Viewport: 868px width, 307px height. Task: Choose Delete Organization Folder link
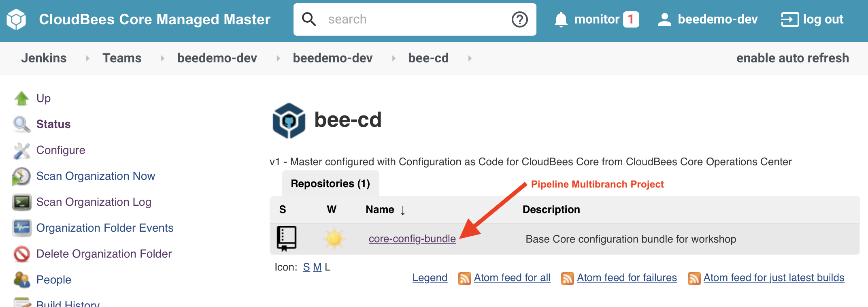104,254
